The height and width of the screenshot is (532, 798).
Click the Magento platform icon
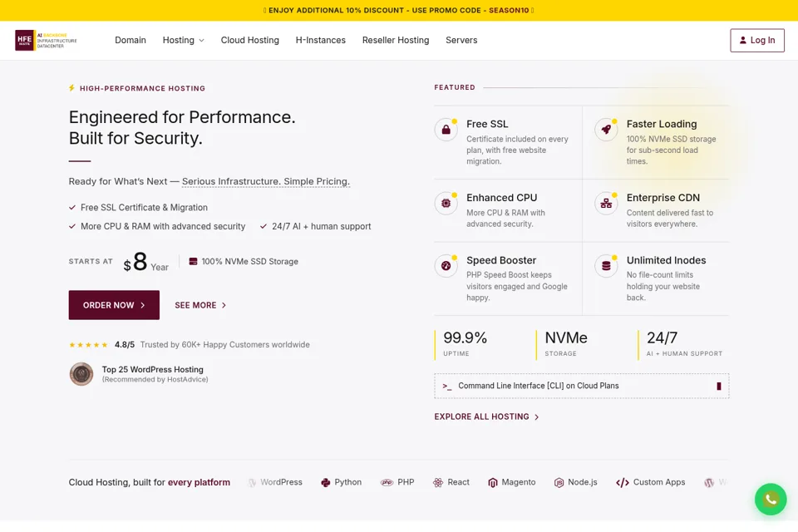(493, 483)
